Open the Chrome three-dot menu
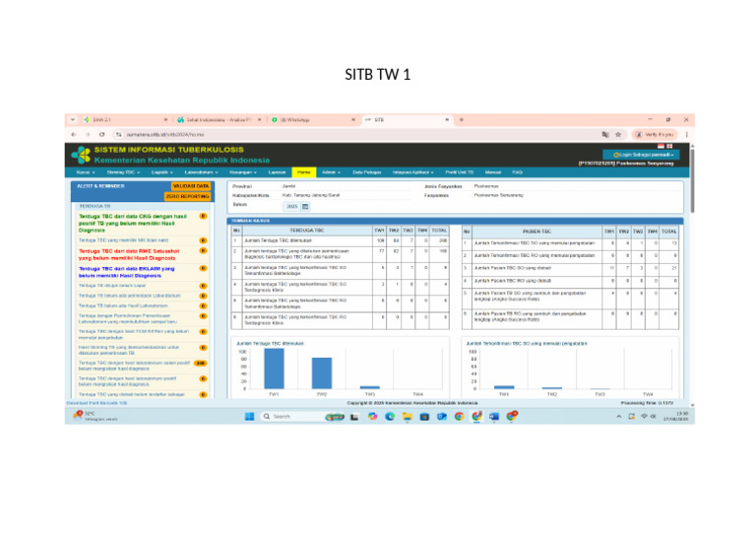The height and width of the screenshot is (535, 756). [686, 135]
